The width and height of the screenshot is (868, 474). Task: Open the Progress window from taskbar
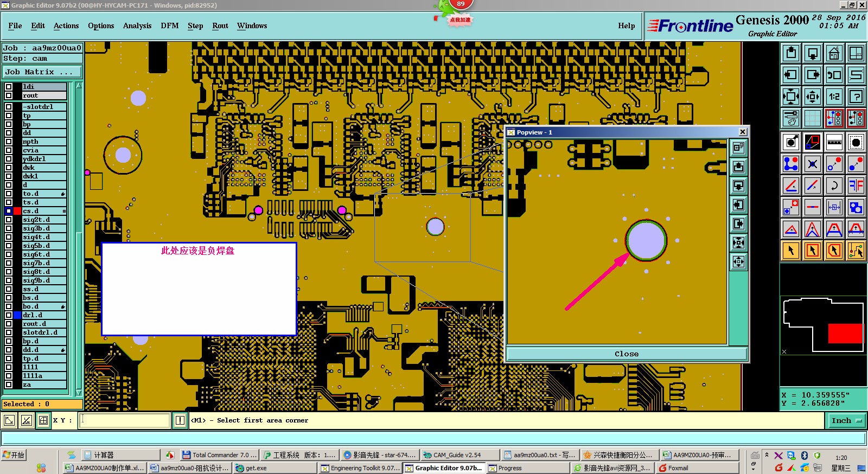(x=527, y=468)
